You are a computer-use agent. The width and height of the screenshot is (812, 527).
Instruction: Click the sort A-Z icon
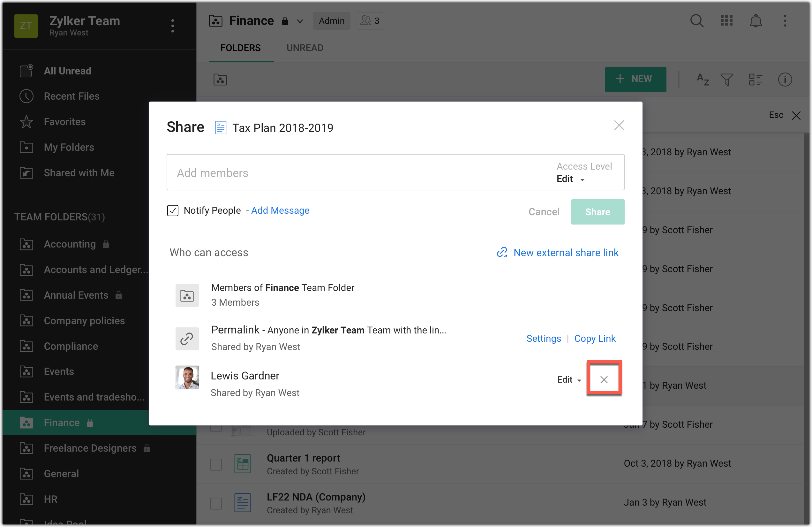tap(703, 80)
